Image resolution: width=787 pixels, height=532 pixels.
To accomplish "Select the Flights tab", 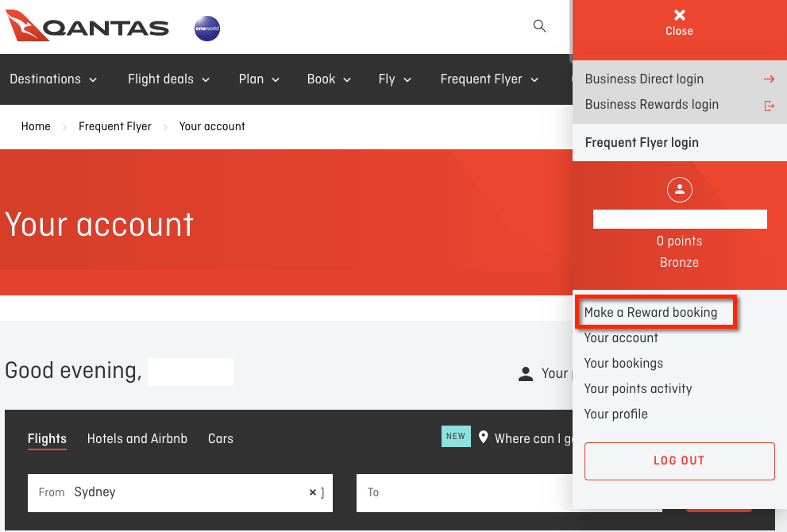I will [47, 439].
